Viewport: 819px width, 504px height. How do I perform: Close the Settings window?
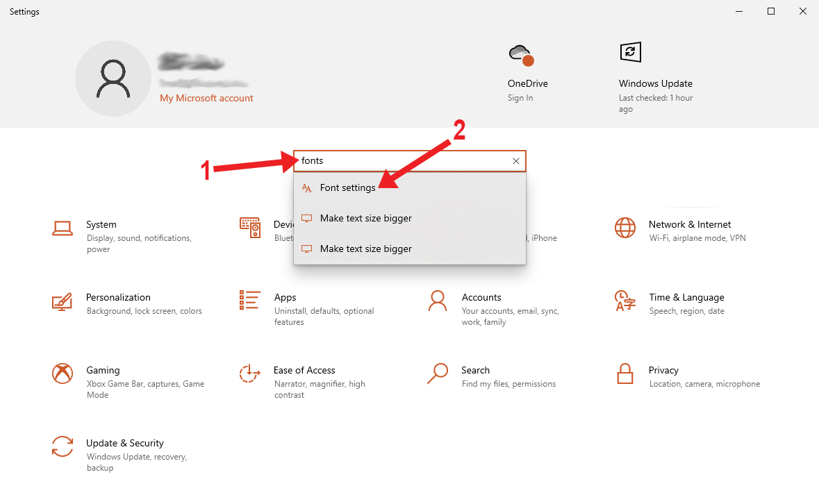click(803, 12)
